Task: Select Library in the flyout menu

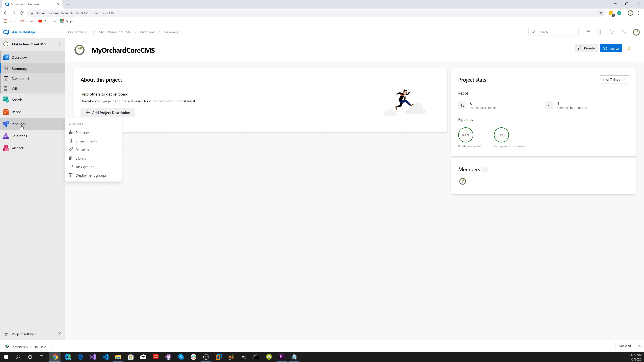Action: tap(93, 158)
